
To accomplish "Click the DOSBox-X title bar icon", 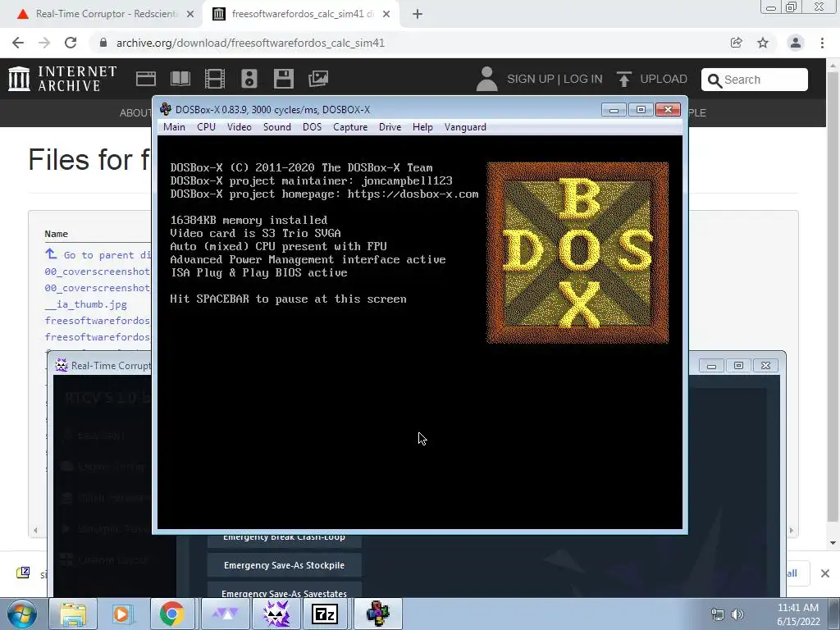I will point(166,109).
